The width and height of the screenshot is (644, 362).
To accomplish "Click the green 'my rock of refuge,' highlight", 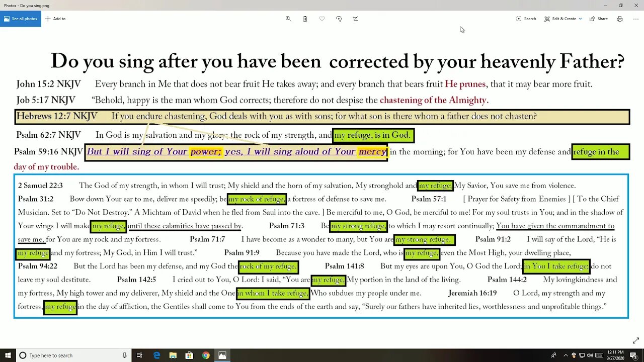I will click(x=257, y=199).
